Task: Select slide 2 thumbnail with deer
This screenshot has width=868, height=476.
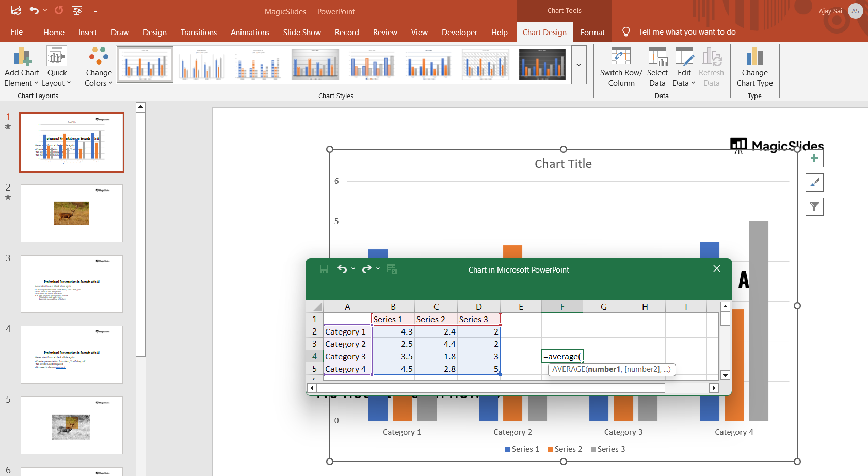Action: [72, 213]
